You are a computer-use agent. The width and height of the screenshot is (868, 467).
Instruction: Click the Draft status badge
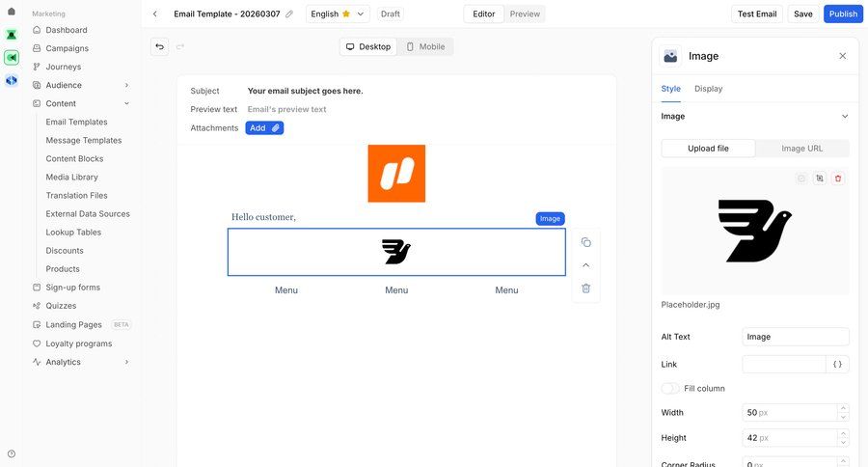coord(391,14)
